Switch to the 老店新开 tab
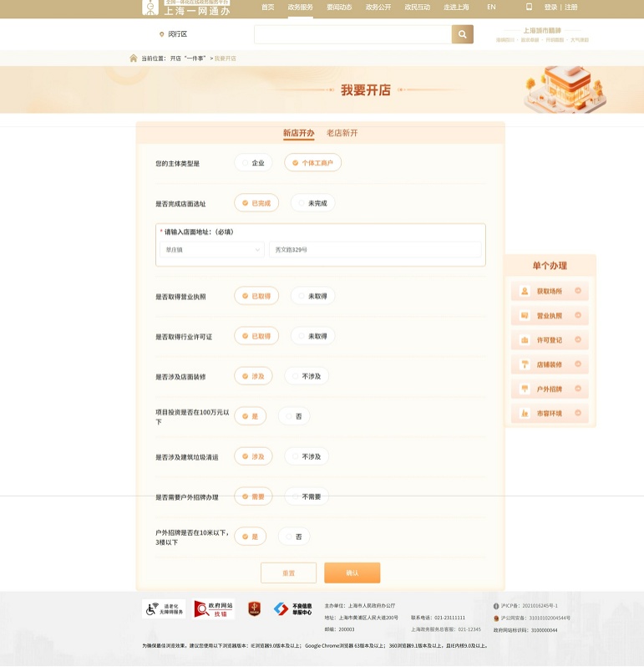 (x=342, y=134)
